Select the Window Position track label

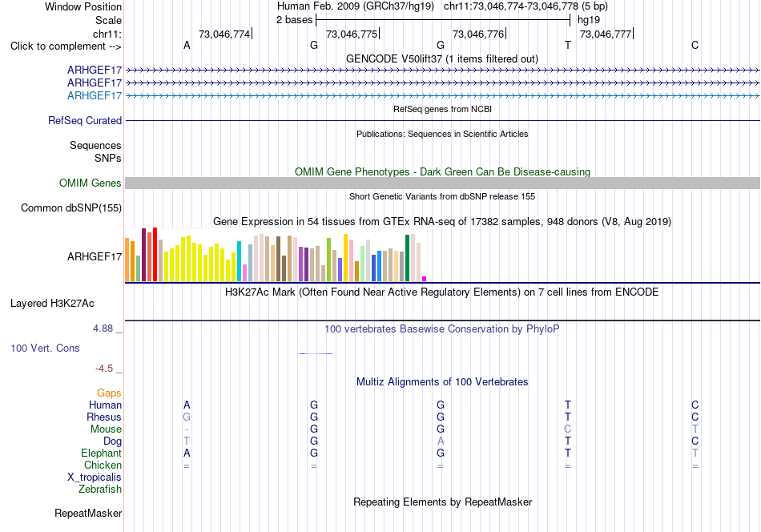[83, 6]
